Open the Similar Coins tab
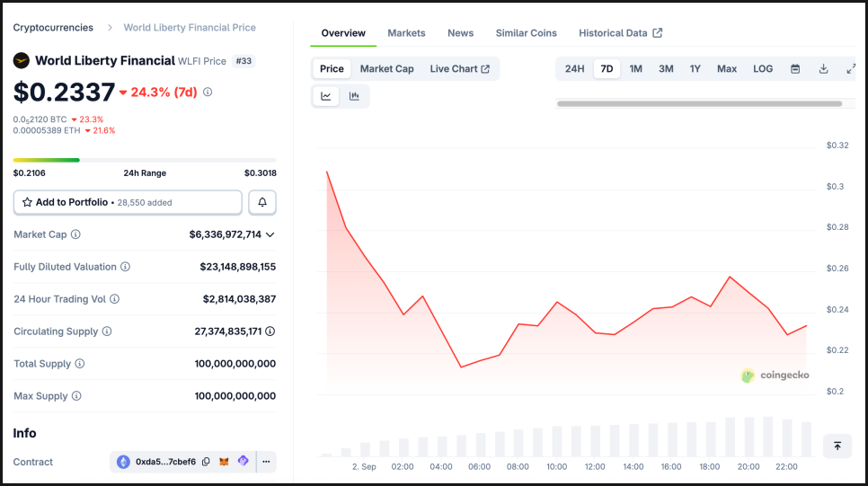This screenshot has height=486, width=868. point(526,33)
